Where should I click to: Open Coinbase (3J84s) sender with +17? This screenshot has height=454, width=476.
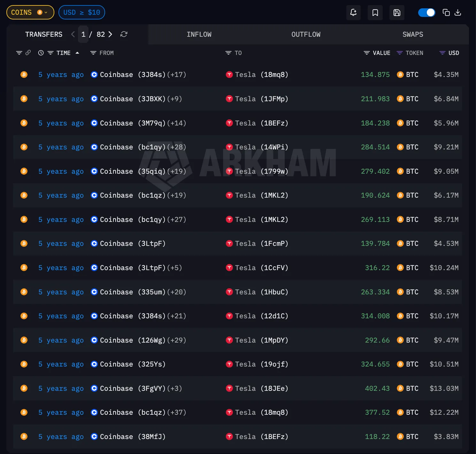pyautogui.click(x=133, y=75)
